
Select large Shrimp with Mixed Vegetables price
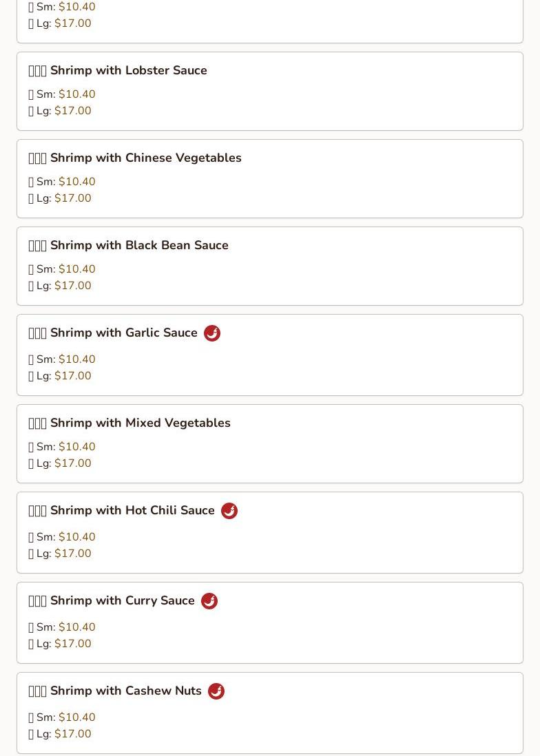(60, 463)
